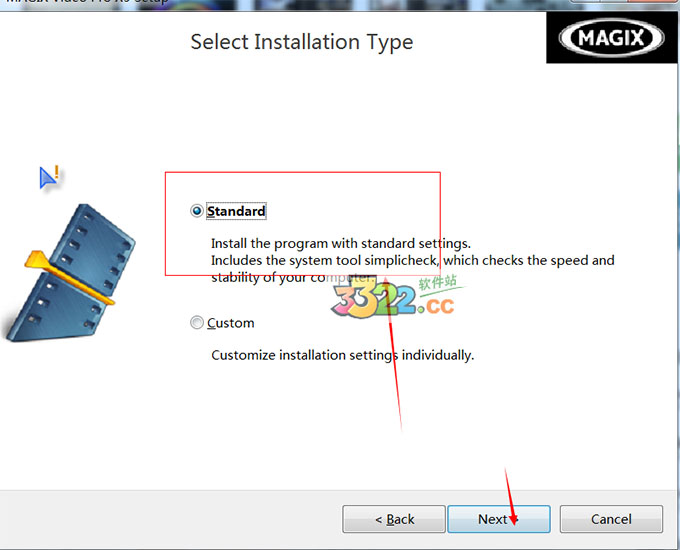Click the 'Custom' option label
680x550 pixels.
point(231,323)
